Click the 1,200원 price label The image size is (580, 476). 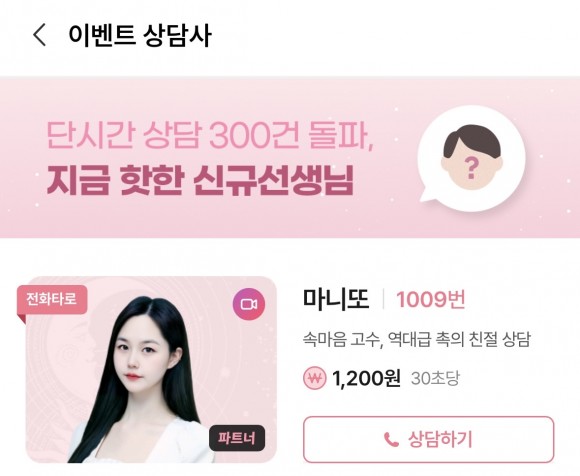[366, 378]
